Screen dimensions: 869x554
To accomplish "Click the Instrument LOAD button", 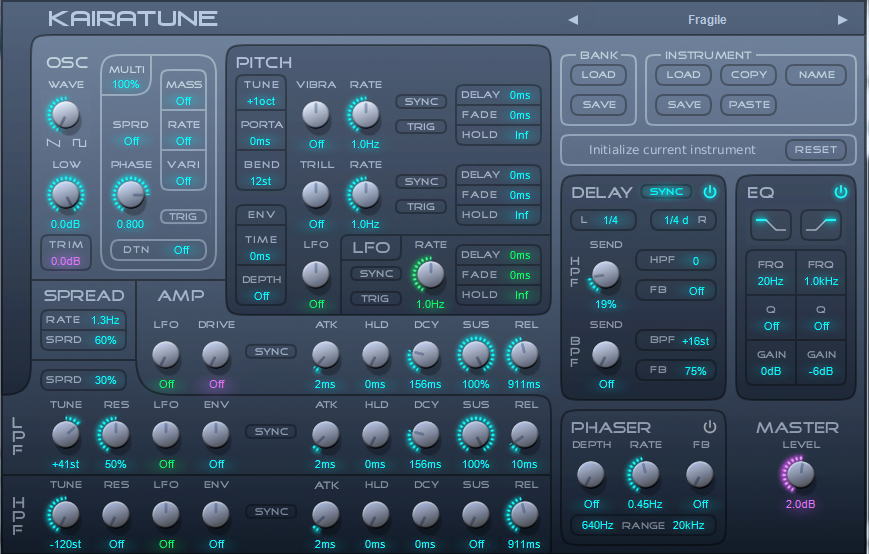I will coord(683,75).
